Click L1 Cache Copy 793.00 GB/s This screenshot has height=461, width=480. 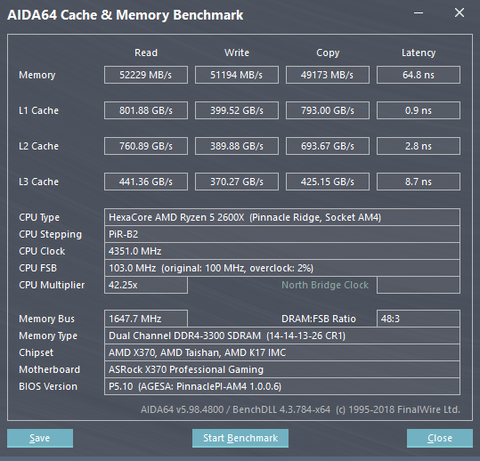tap(328, 110)
